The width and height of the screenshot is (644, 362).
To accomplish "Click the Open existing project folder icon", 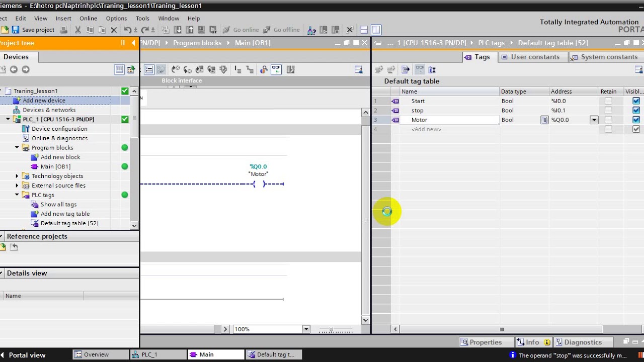I will point(5,30).
